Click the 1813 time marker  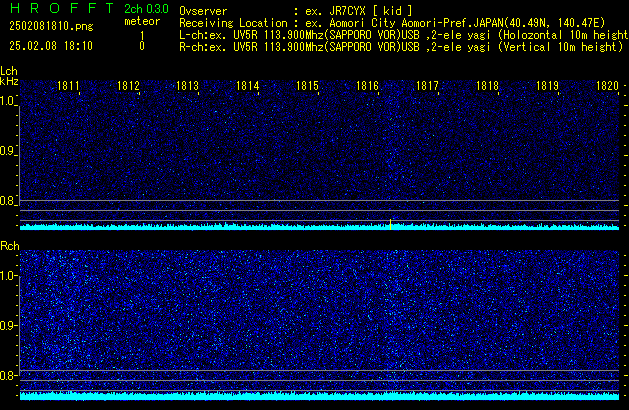[188, 86]
